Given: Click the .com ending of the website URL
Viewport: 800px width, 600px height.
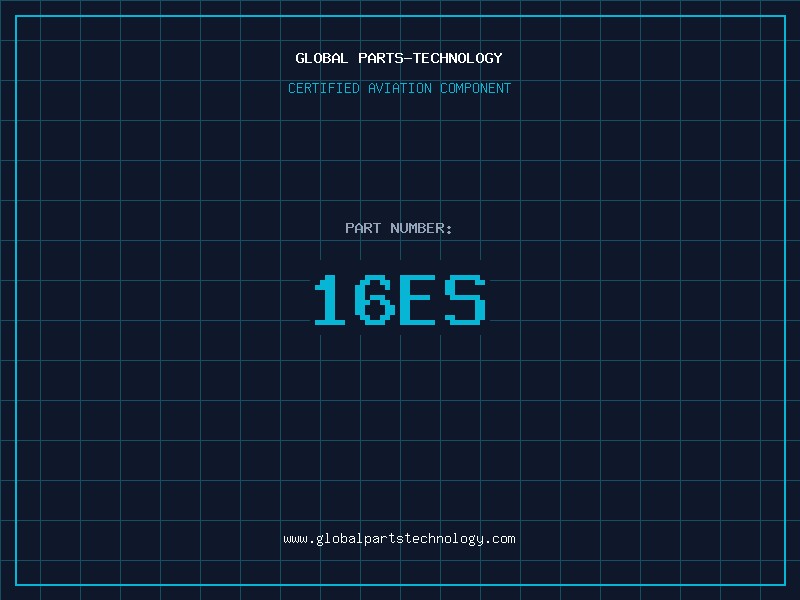Looking at the screenshot, I should (500, 538).
